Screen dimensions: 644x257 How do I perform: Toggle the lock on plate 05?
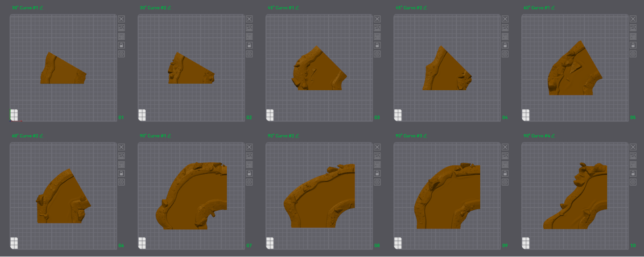pyautogui.click(x=633, y=45)
